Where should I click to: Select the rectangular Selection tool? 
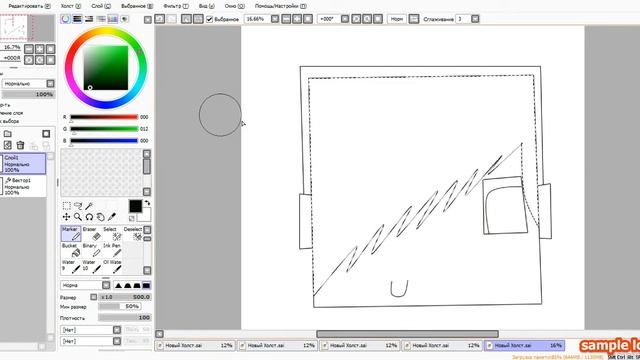click(x=67, y=205)
